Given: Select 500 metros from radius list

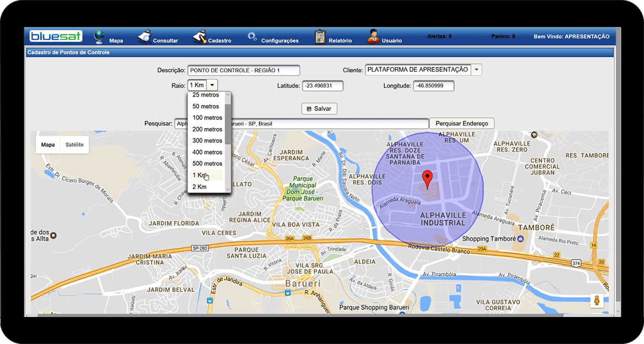Looking at the screenshot, I should 207,163.
